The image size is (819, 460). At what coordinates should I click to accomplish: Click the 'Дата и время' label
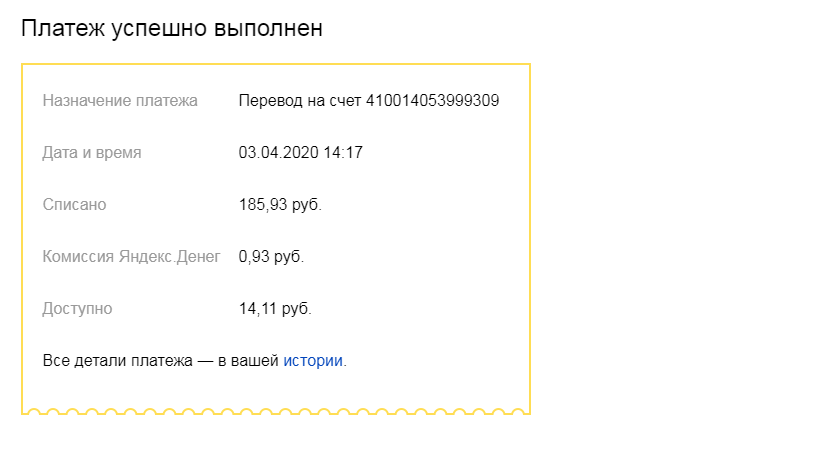pos(92,153)
